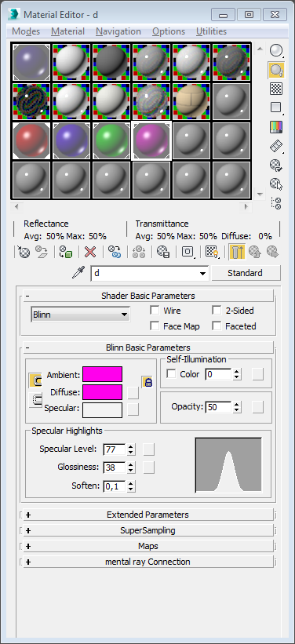The width and height of the screenshot is (295, 644).
Task: Click the Get Material icon
Action: [x=24, y=252]
